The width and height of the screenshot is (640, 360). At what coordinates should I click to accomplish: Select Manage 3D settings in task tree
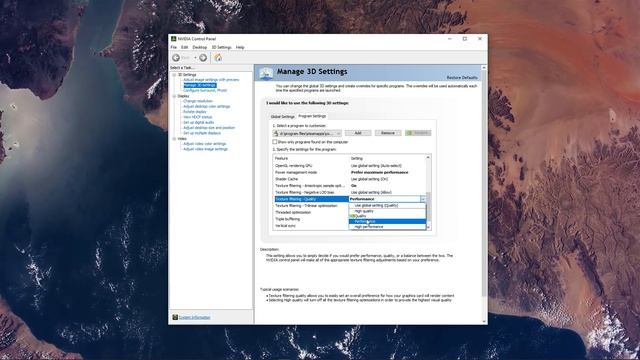point(200,85)
